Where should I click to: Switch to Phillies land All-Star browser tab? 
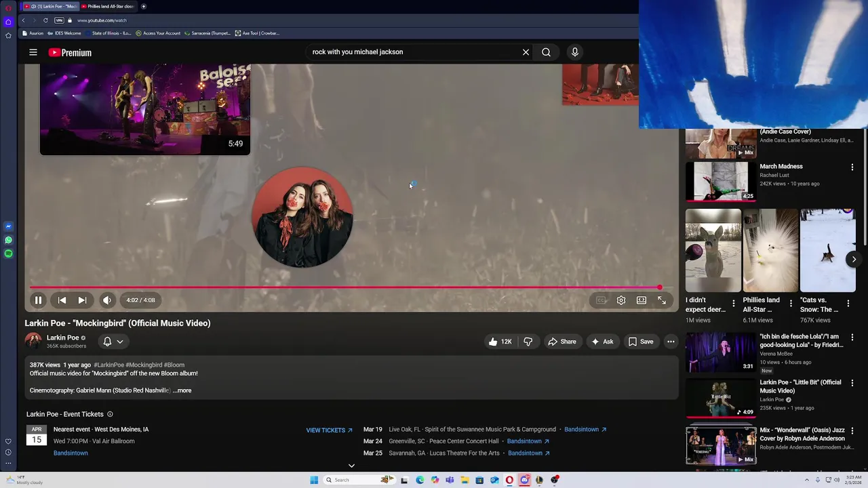[x=109, y=6]
